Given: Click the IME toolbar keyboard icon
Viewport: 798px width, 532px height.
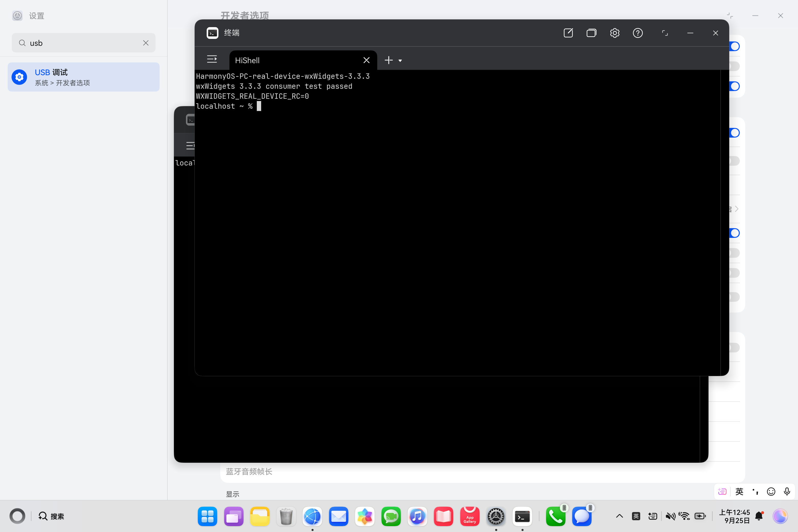Looking at the screenshot, I should [722, 492].
